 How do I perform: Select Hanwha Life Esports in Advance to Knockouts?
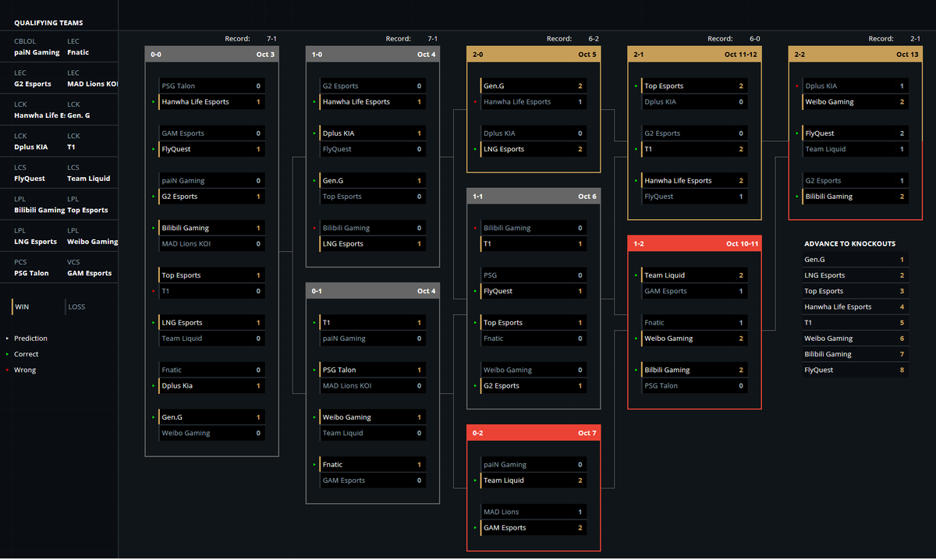855,307
